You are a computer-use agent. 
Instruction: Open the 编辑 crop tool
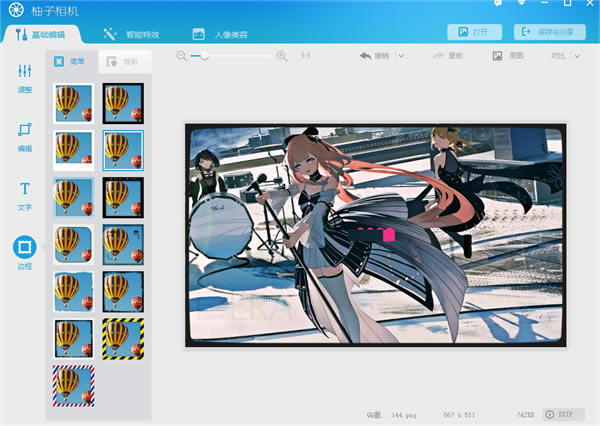click(25, 137)
